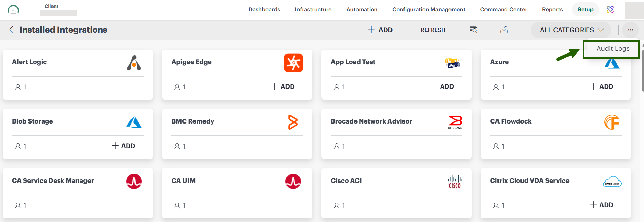Click ADD on the Apigee Edge card
Viewport: 644px width, 222px height.
283,86
